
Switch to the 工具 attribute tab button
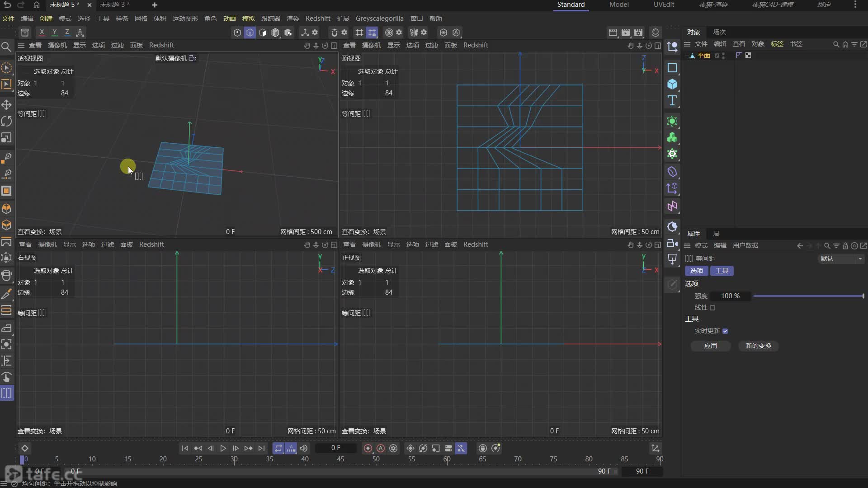click(x=722, y=271)
